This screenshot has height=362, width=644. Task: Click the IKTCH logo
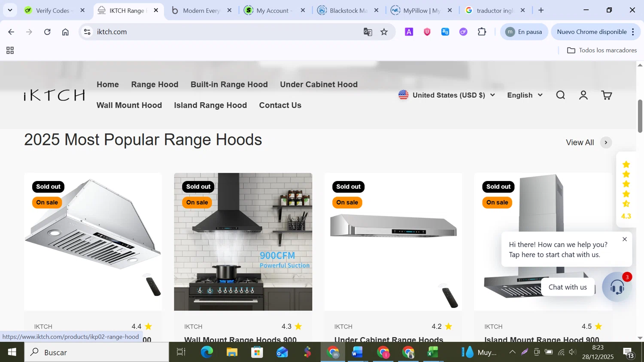coord(54,95)
